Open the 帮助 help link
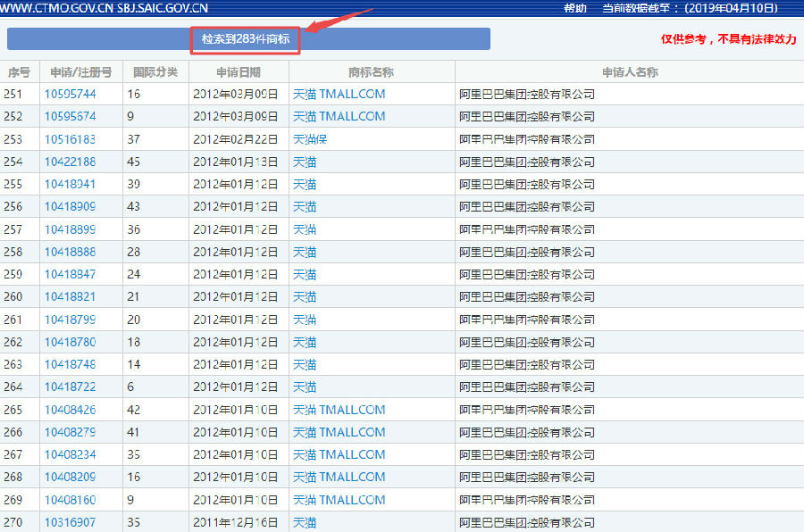This screenshot has width=804, height=532. tap(574, 8)
